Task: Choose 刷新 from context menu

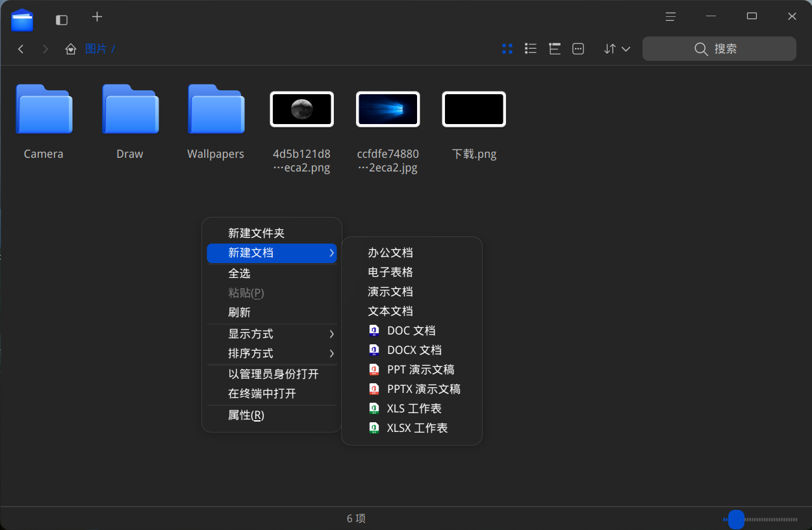Action: click(272, 312)
